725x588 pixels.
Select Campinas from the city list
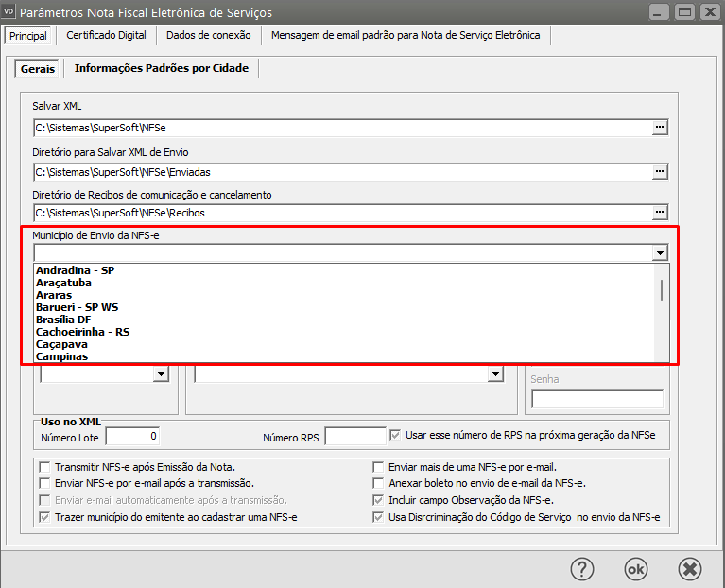(61, 357)
